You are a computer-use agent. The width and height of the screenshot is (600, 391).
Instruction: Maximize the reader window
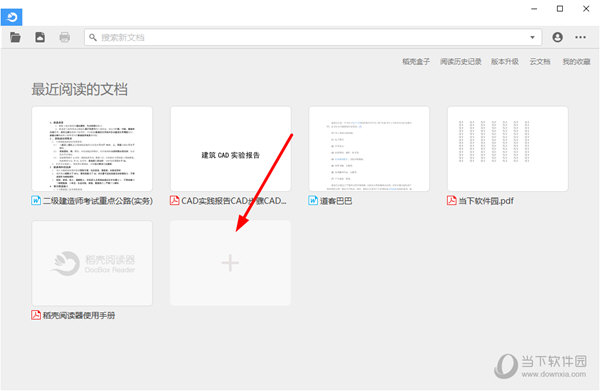(x=560, y=8)
